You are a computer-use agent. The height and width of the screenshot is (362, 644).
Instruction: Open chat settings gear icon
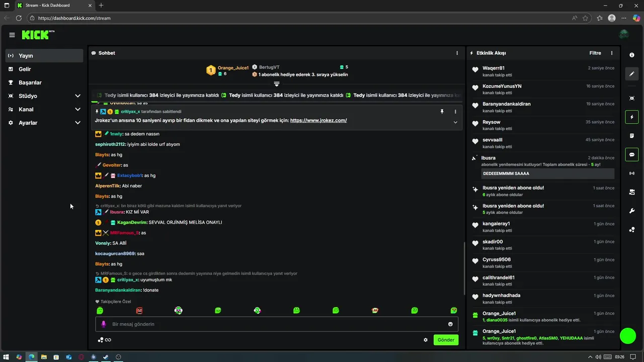point(426,340)
